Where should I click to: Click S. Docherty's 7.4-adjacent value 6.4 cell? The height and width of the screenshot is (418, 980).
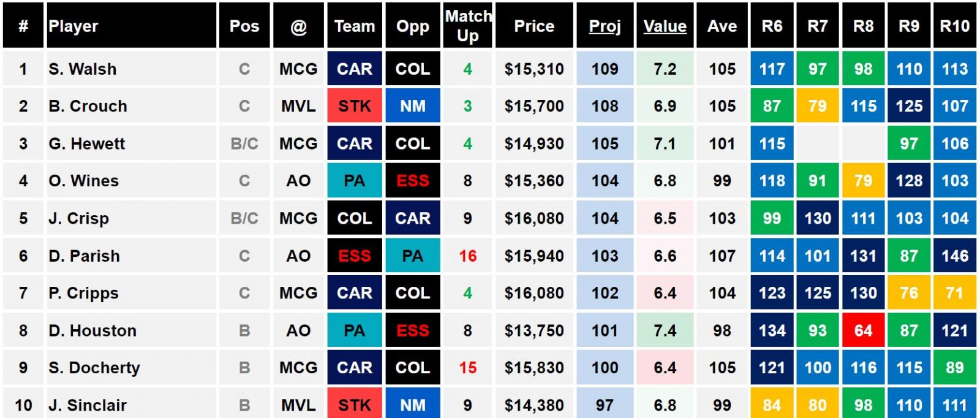[665, 368]
